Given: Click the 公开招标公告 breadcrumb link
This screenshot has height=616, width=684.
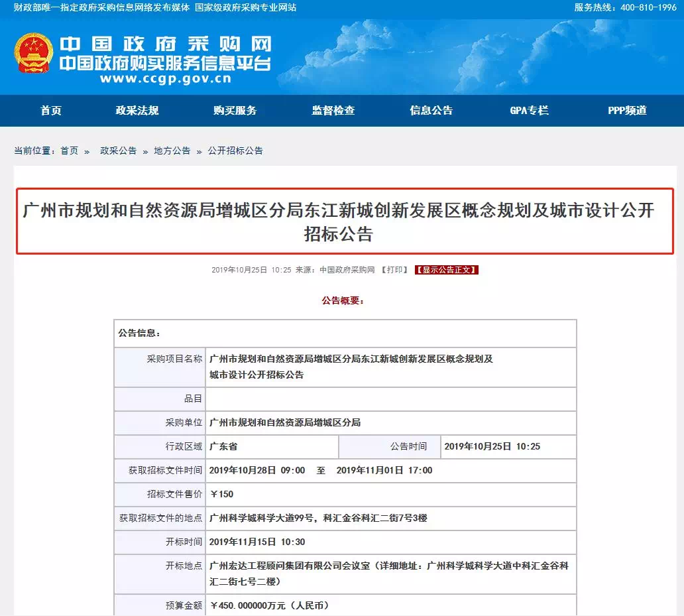Looking at the screenshot, I should tap(235, 151).
